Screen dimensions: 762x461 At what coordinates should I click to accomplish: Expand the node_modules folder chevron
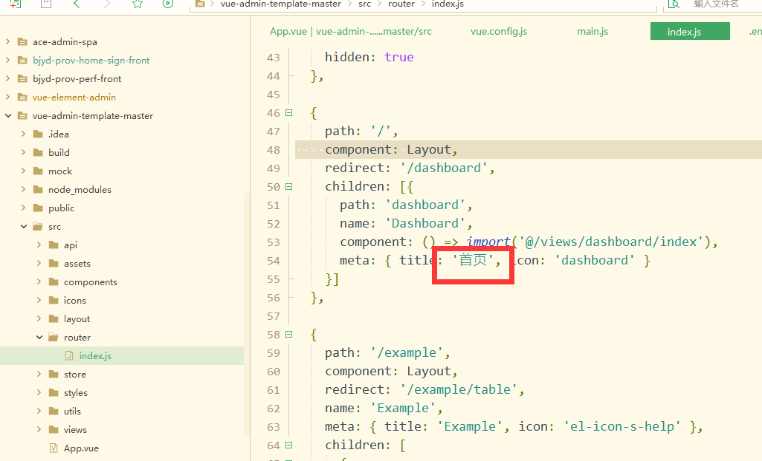click(23, 189)
